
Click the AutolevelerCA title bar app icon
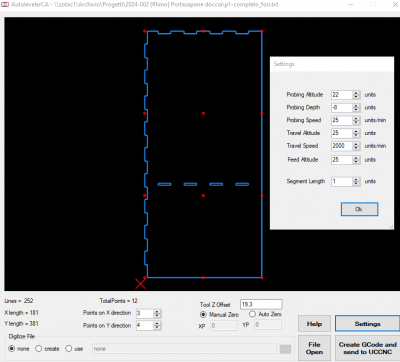5,4
